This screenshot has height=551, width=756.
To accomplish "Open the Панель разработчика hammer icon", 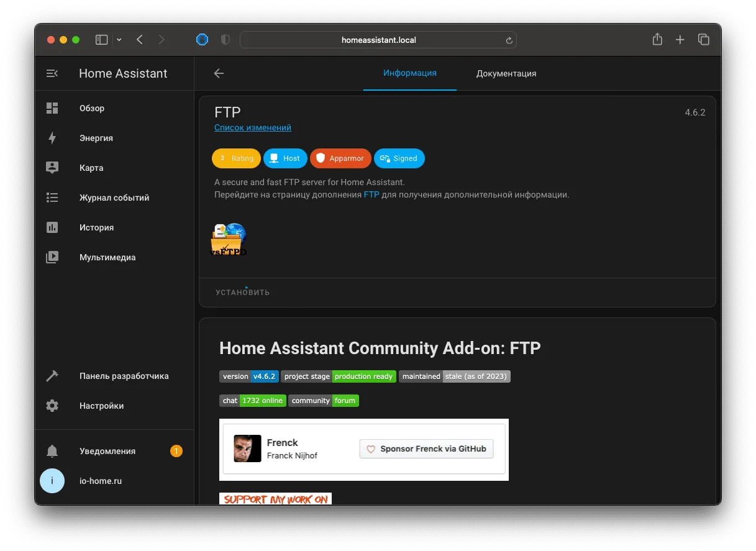I will 52,376.
